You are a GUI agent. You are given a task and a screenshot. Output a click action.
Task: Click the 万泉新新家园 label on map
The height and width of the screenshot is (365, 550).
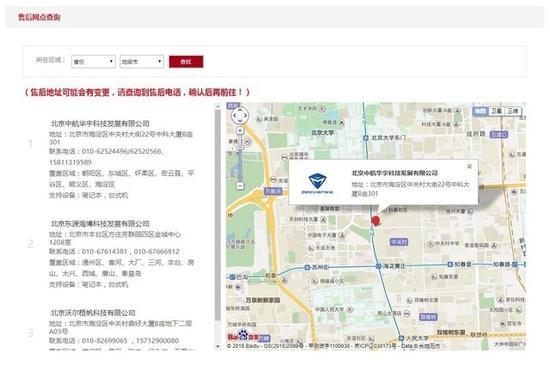(263, 300)
